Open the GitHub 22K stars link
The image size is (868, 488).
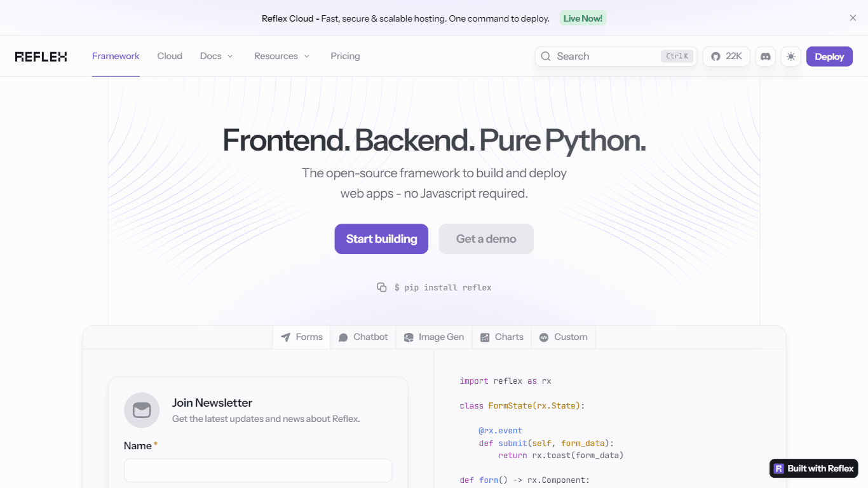point(726,57)
